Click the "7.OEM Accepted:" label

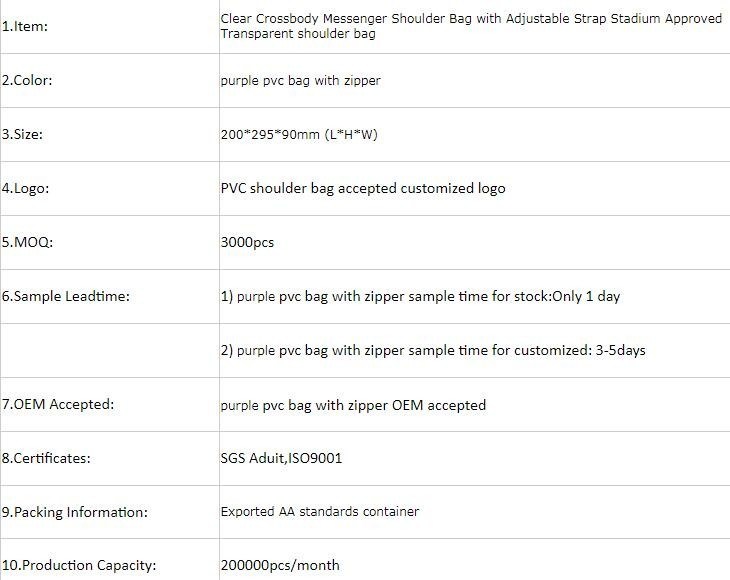pos(58,405)
